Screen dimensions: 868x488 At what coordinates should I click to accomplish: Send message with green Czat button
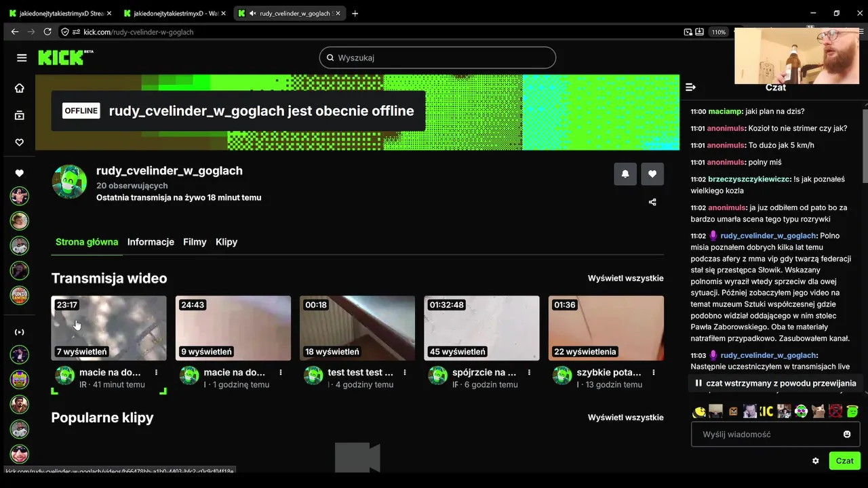coord(844,461)
